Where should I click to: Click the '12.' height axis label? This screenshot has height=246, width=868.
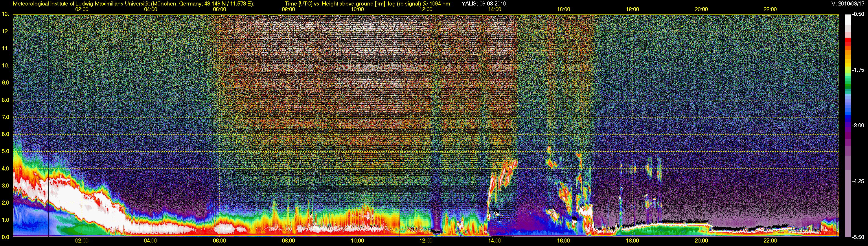pyautogui.click(x=5, y=31)
